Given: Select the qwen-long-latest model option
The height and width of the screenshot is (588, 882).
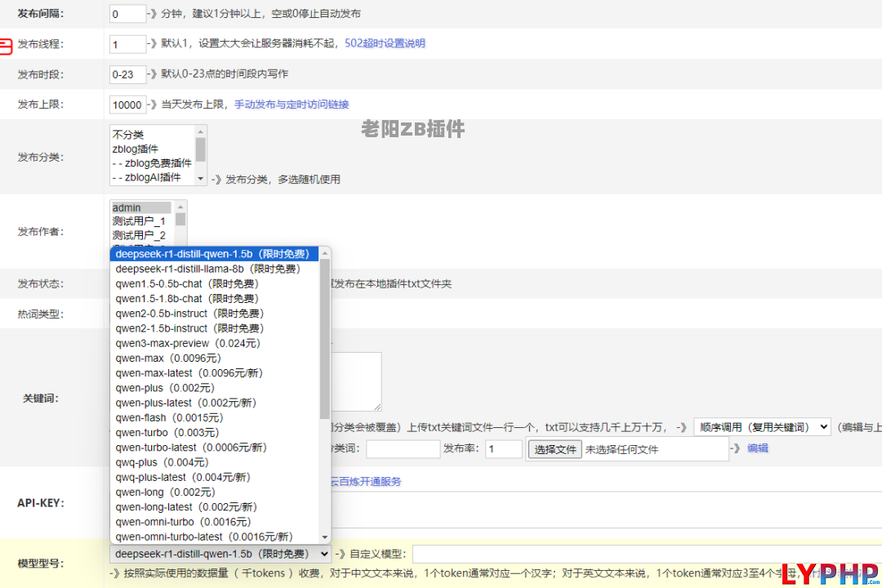Looking at the screenshot, I should point(215,507).
